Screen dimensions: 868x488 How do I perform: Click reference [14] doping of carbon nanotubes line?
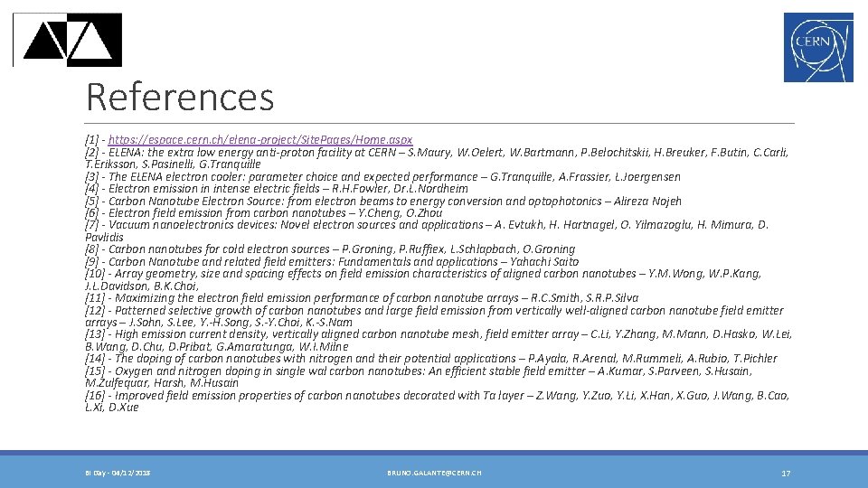tap(431, 359)
